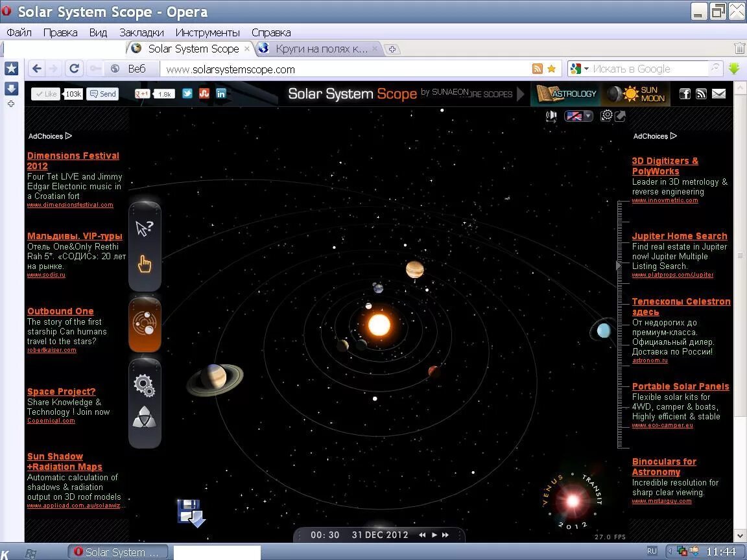This screenshot has height=560, width=747.
Task: Open the Dimensions Festival 2012 ad link
Action: 73,161
